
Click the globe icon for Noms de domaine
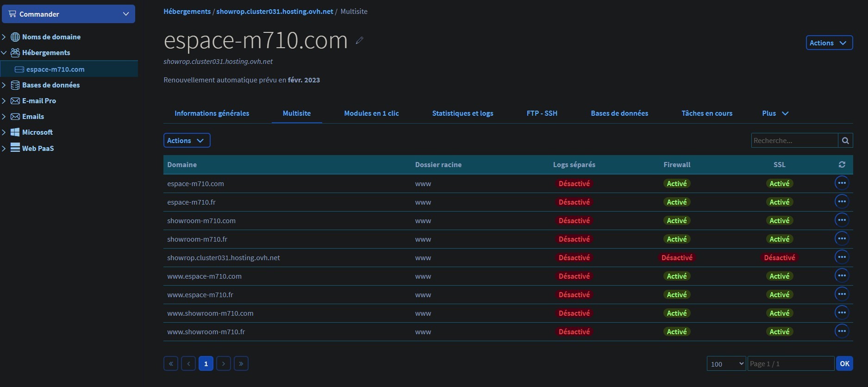15,37
